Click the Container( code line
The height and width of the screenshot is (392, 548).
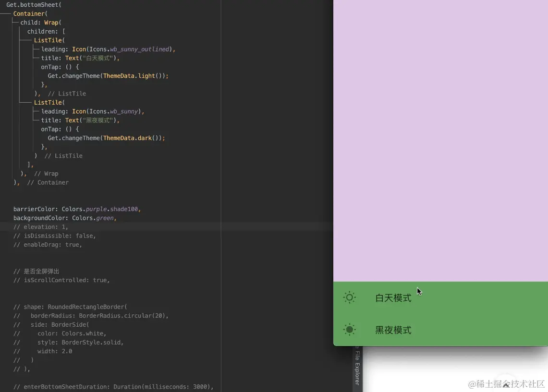pos(30,13)
